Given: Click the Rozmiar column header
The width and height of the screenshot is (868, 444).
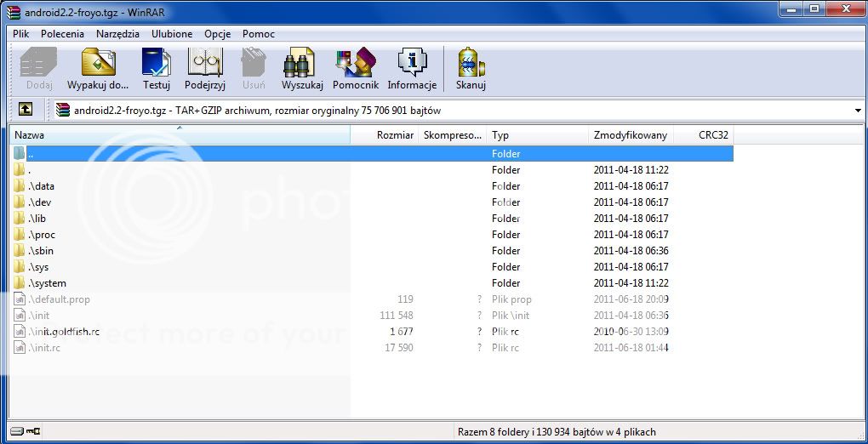Looking at the screenshot, I should 385,135.
